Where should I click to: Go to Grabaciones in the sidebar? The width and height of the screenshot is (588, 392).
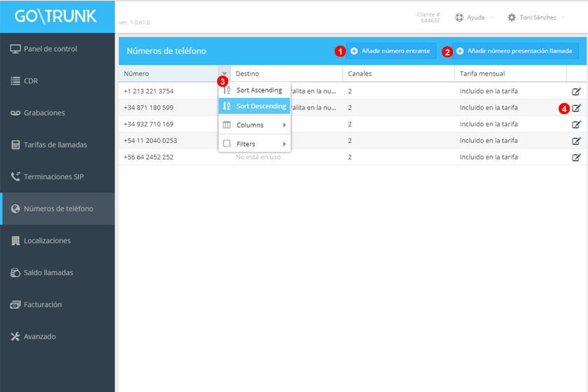(x=57, y=113)
